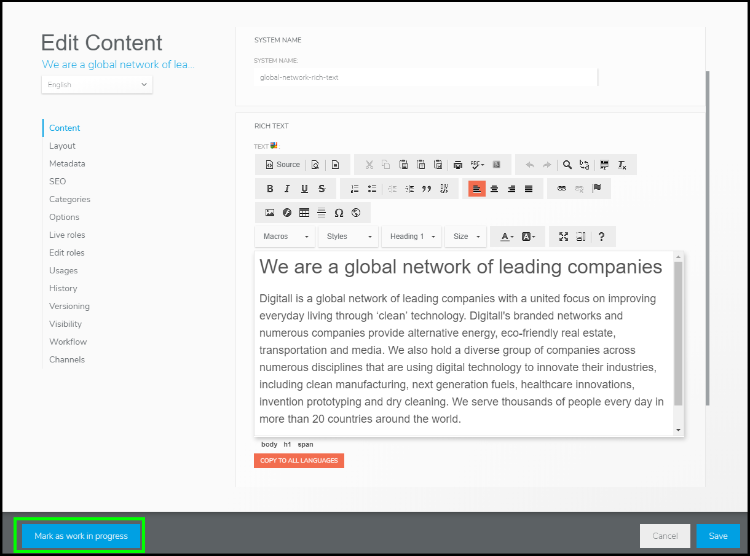Click Paste from Word icon
This screenshot has width=750, height=556.
pos(438,165)
